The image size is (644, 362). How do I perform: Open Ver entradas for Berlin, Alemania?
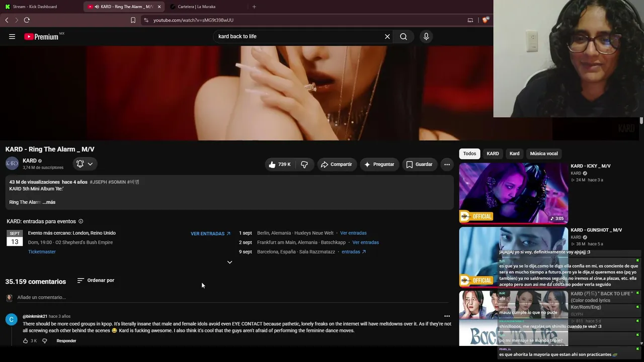[x=353, y=233]
